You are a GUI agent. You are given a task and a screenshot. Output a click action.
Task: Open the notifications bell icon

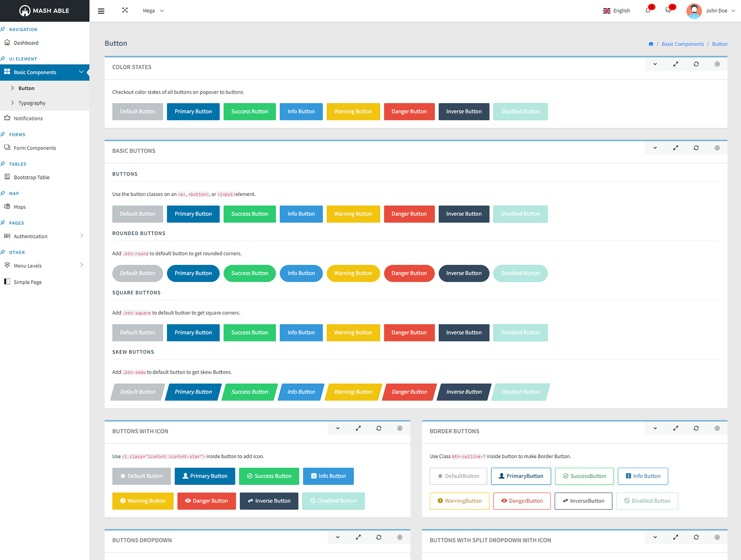coord(648,10)
